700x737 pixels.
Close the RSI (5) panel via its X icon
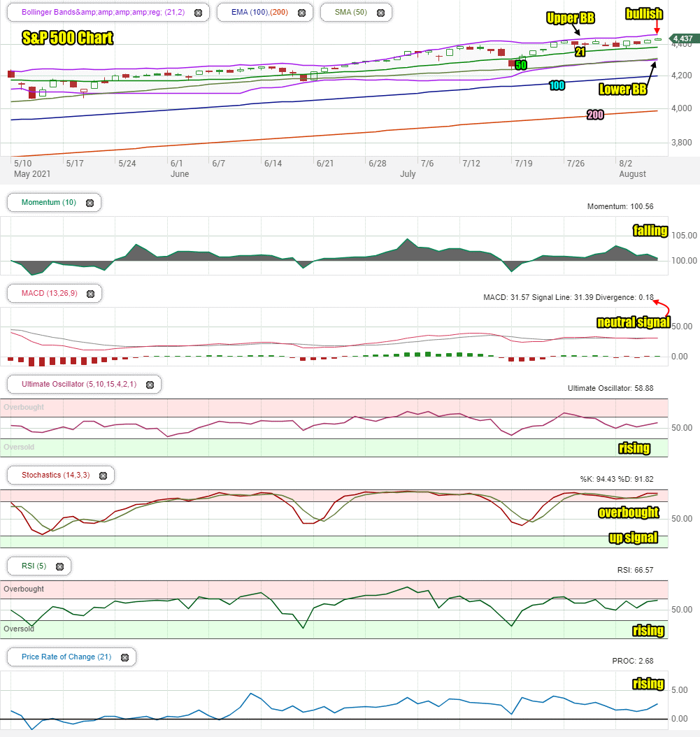(59, 566)
